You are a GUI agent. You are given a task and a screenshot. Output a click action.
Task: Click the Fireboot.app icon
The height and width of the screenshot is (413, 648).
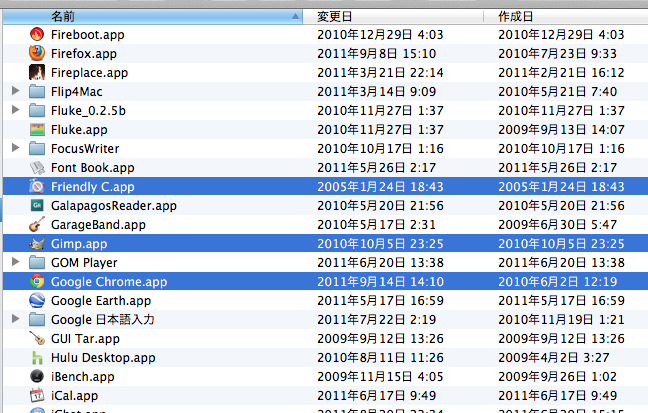point(37,34)
